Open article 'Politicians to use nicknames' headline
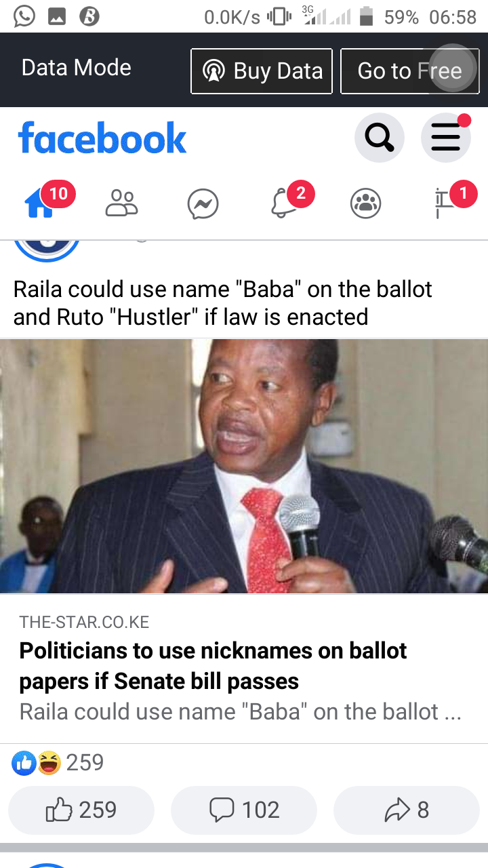The image size is (488, 868). point(213,666)
